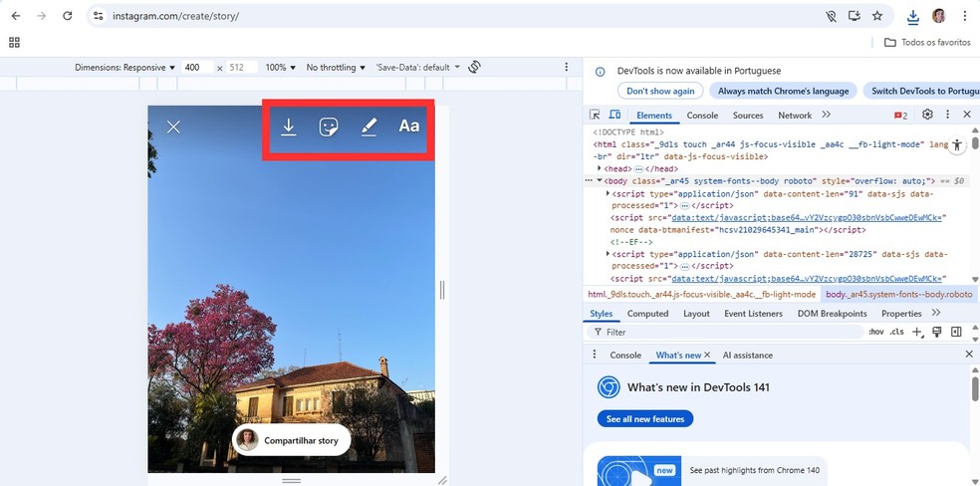Switch to the DOM Breakpoints tab

[832, 314]
